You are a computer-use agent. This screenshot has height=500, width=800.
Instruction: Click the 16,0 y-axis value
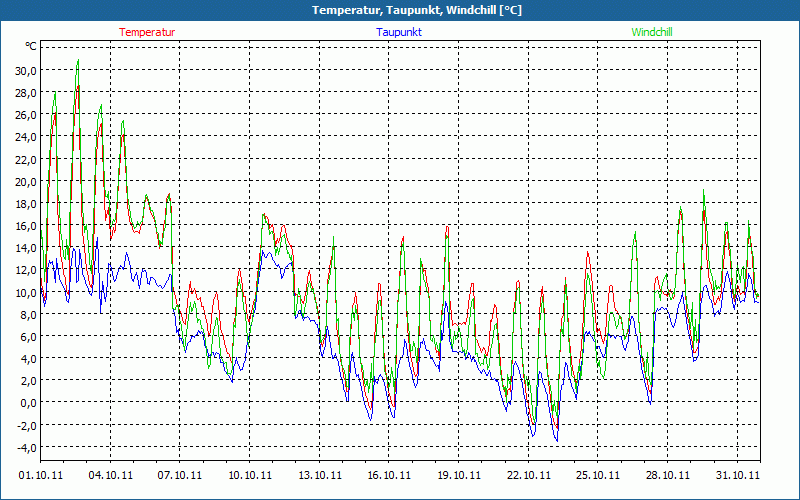(x=26, y=226)
